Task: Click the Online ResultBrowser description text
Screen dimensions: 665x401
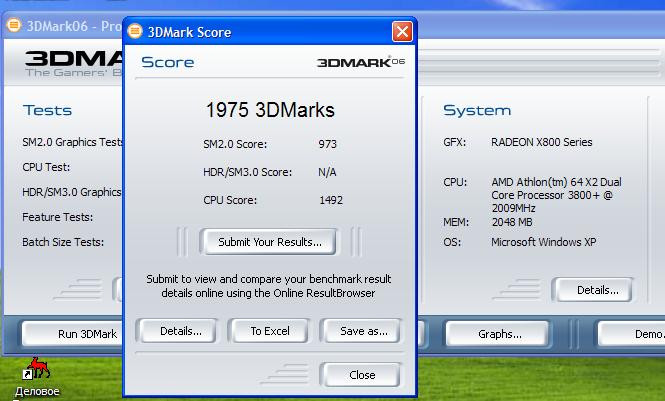Action: tap(268, 286)
